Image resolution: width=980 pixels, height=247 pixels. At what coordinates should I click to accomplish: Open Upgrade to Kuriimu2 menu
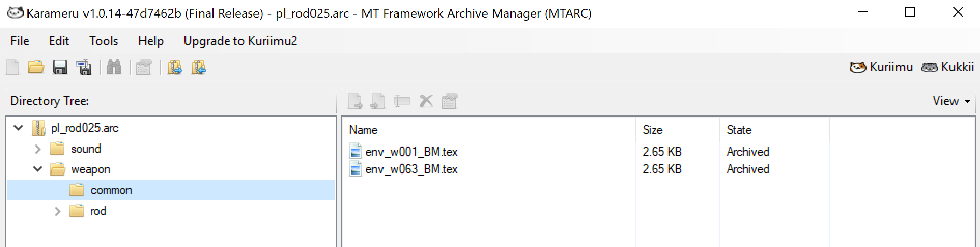tap(240, 41)
